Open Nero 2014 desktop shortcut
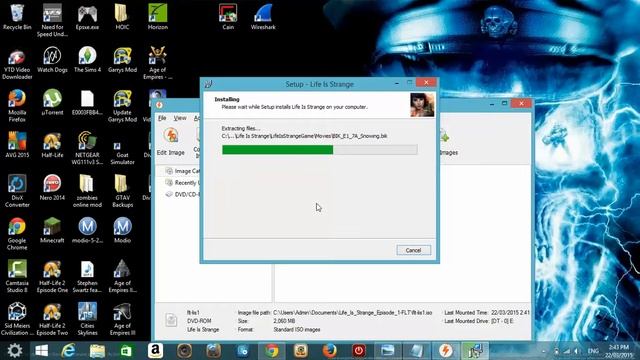 (52, 187)
